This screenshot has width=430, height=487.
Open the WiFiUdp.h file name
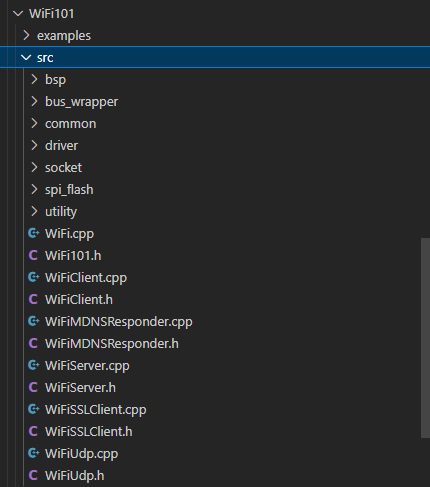click(74, 475)
